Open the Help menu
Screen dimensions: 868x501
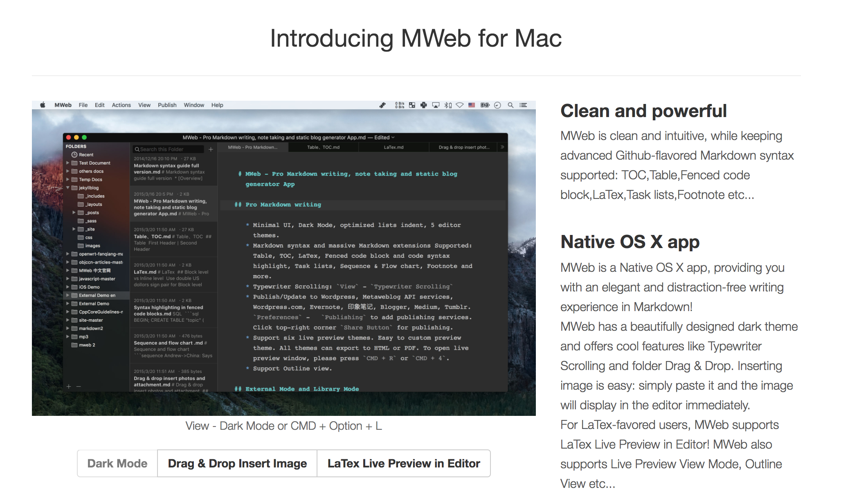(x=217, y=105)
